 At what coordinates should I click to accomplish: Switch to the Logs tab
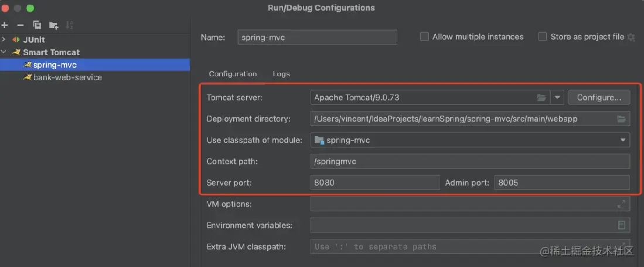pyautogui.click(x=281, y=74)
